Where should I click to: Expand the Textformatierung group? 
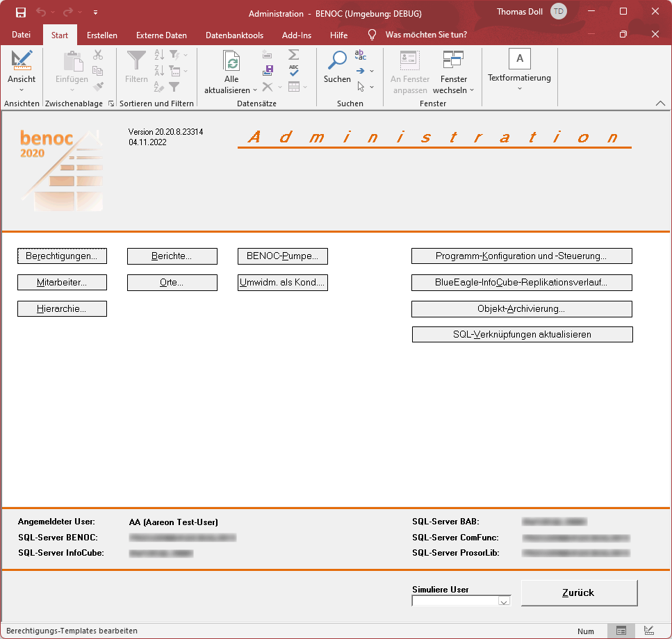519,88
